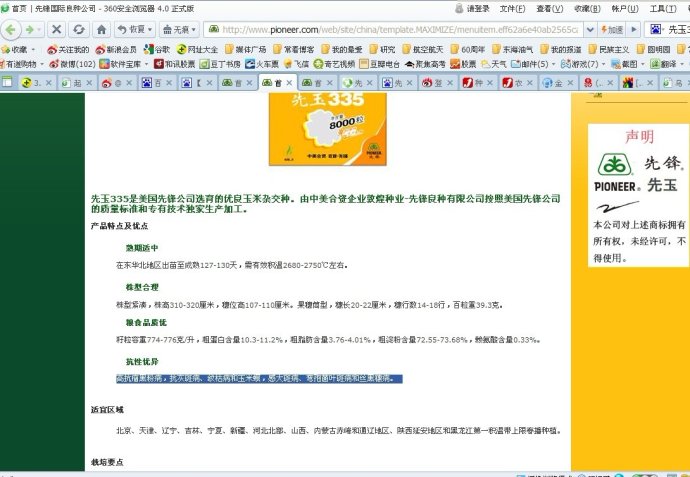690x477 pixels.
Task: Close the active Pioneer tab
Action: [x=289, y=82]
